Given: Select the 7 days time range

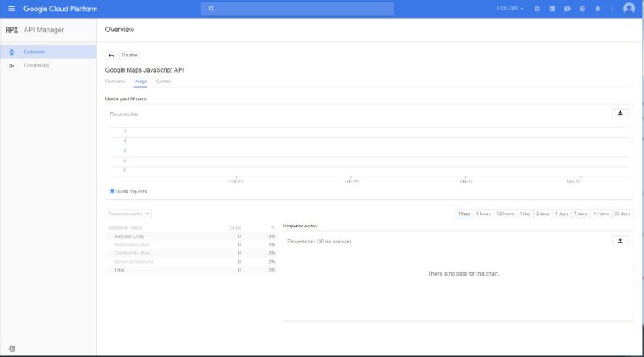Looking at the screenshot, I should click(x=580, y=214).
